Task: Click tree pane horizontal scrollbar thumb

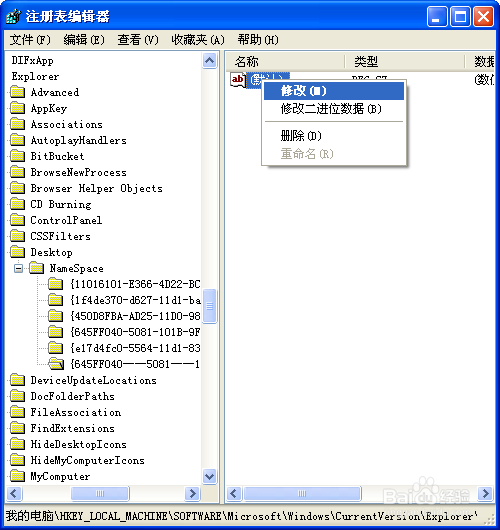Action: [100, 493]
